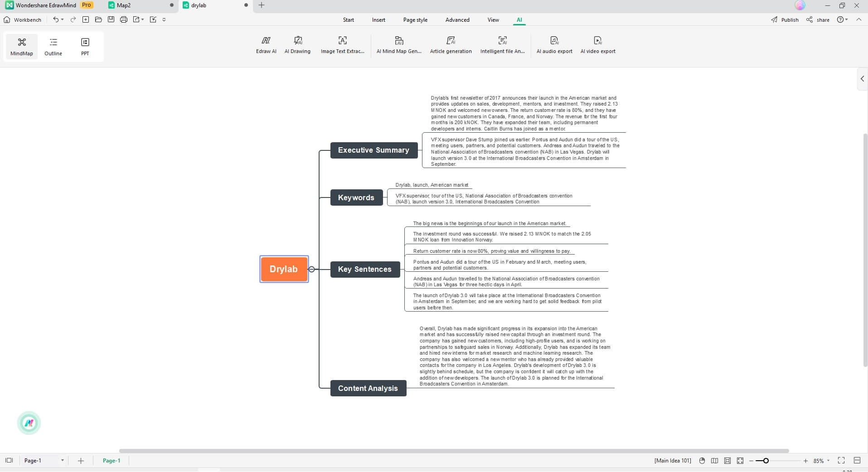The width and height of the screenshot is (868, 472).
Task: Open AI Mind Map Generation
Action: pos(399,45)
